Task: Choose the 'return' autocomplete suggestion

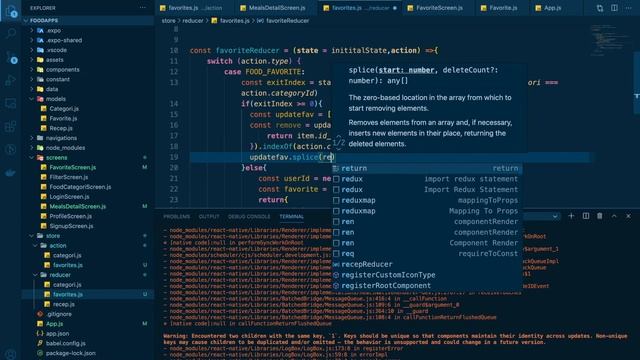Action: pos(427,168)
